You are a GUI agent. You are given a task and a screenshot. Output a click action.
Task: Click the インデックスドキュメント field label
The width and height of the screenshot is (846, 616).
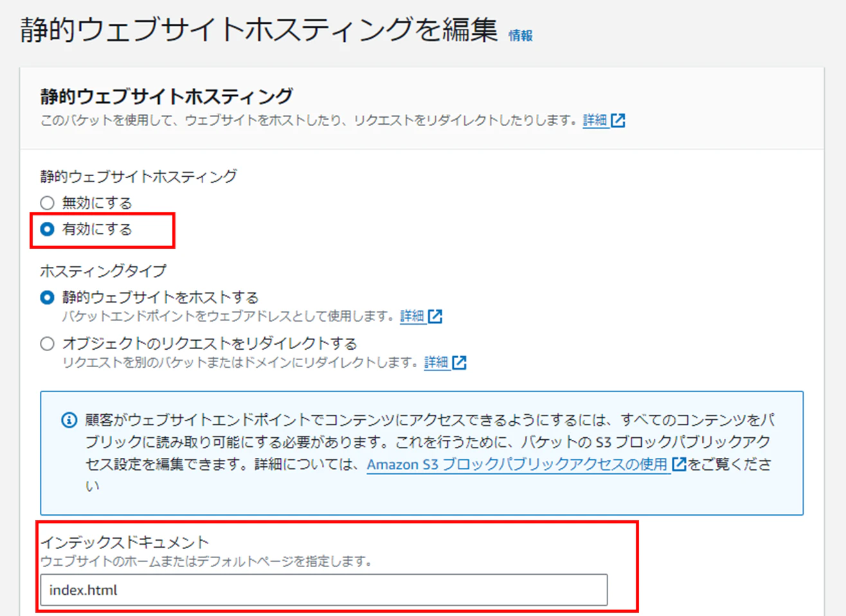pos(125,542)
